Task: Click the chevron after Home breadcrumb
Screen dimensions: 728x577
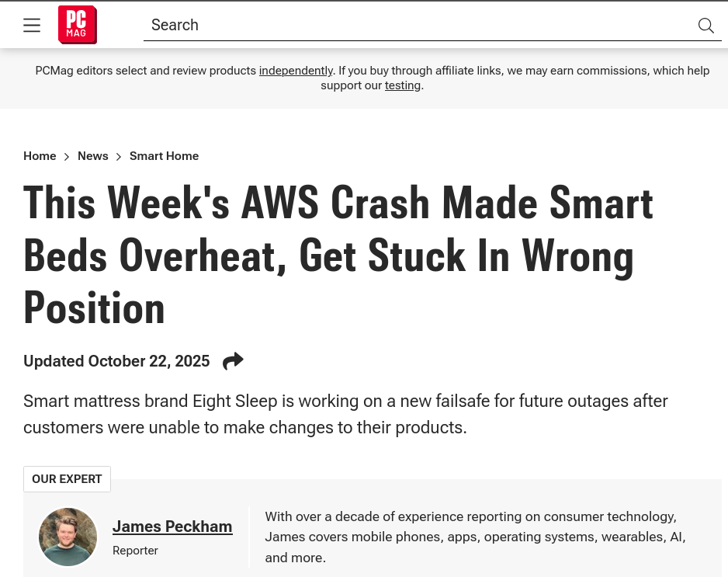Action: pos(67,157)
